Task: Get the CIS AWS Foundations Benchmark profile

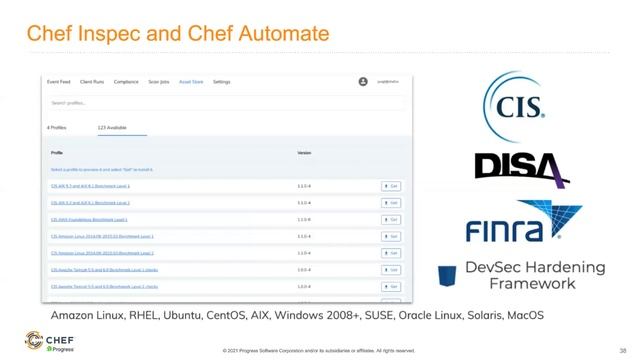Action: point(391,220)
